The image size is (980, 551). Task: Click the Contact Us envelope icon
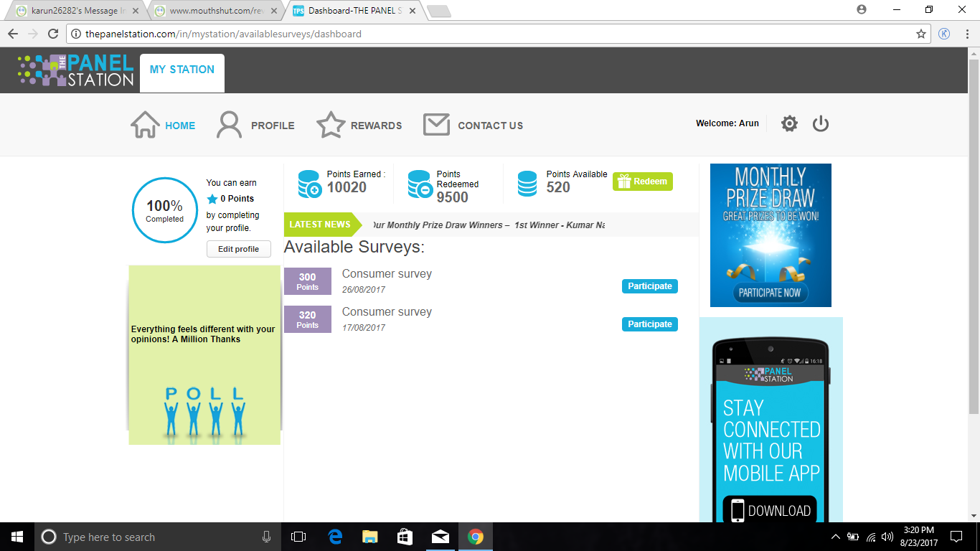tap(436, 125)
